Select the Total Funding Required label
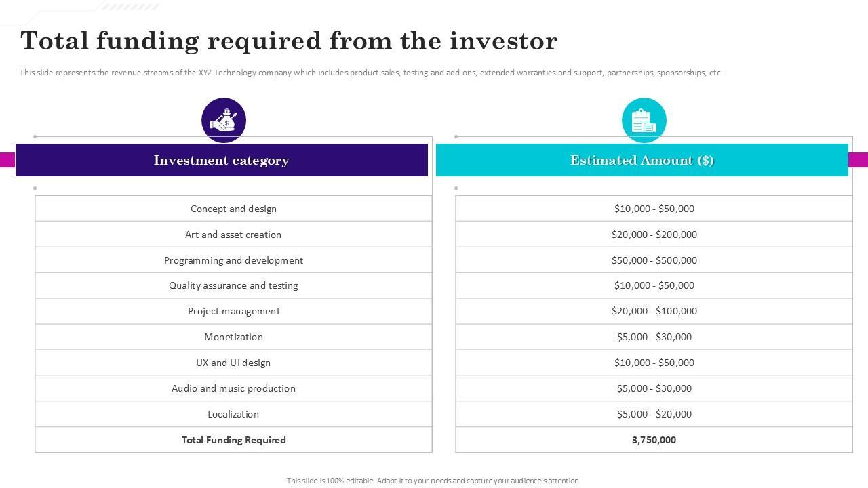 click(x=233, y=440)
